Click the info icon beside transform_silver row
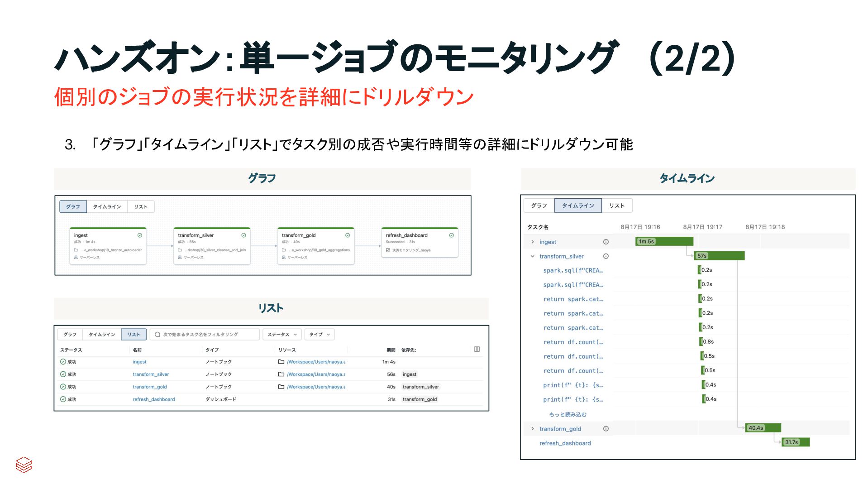868x489 pixels. pos(606,256)
